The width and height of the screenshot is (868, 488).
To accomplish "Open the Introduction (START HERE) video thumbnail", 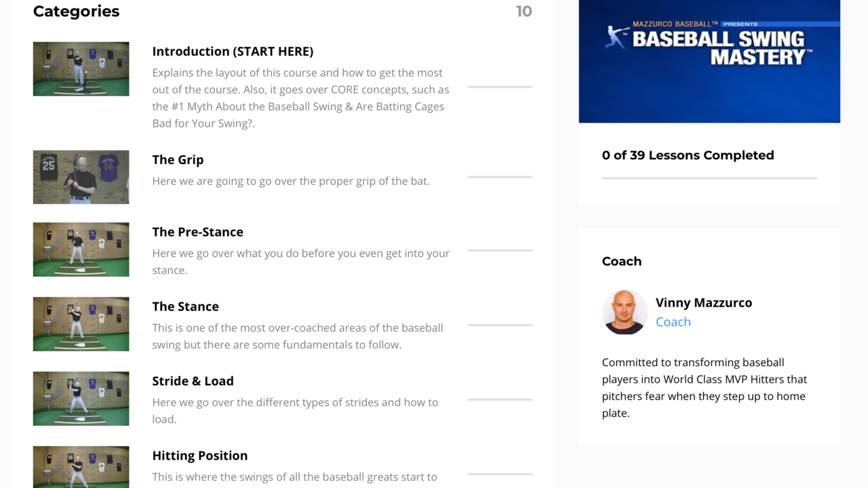I will click(x=81, y=69).
